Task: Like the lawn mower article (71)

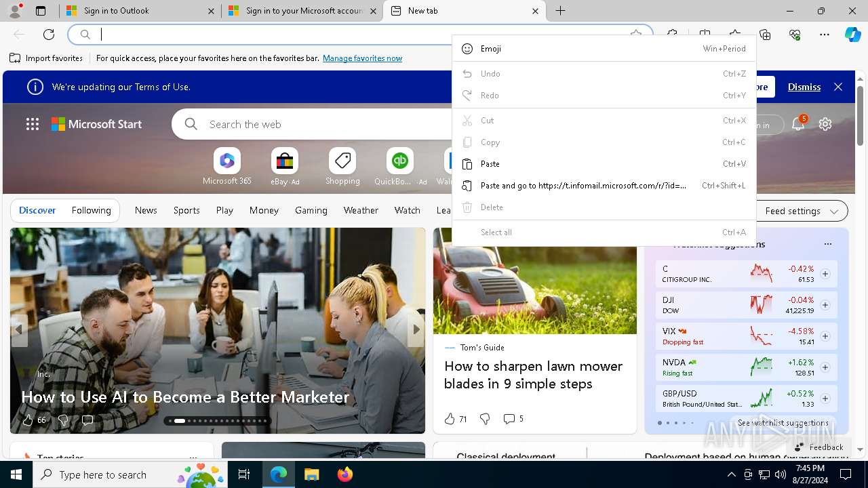Action: (456, 420)
